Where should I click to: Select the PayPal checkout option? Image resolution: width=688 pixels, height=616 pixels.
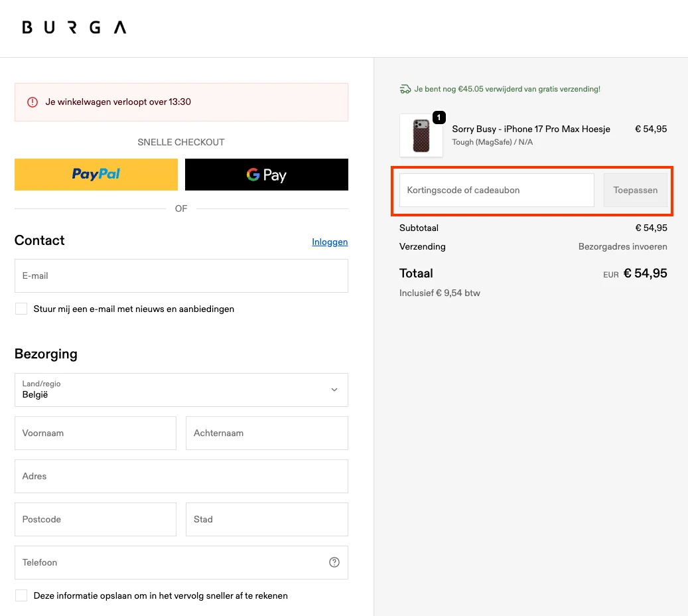96,174
